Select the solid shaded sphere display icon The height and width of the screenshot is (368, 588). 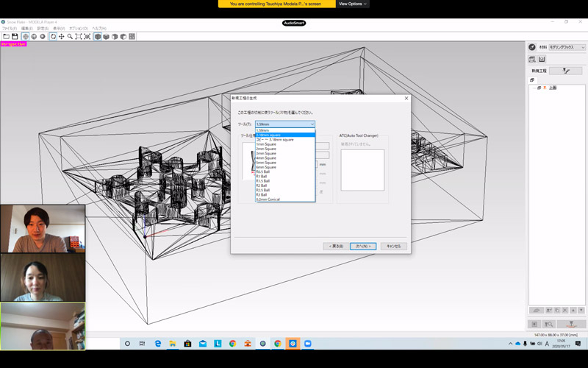tap(43, 36)
